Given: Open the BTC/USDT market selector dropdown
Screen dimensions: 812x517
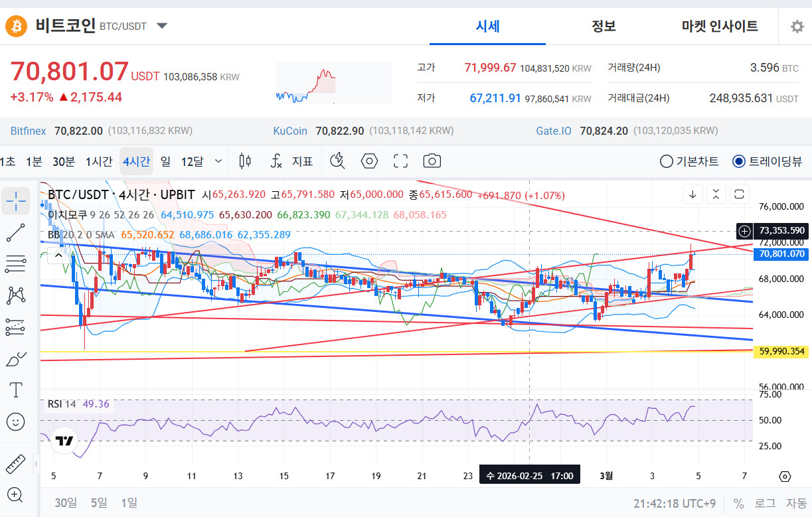Looking at the screenshot, I should pos(162,27).
